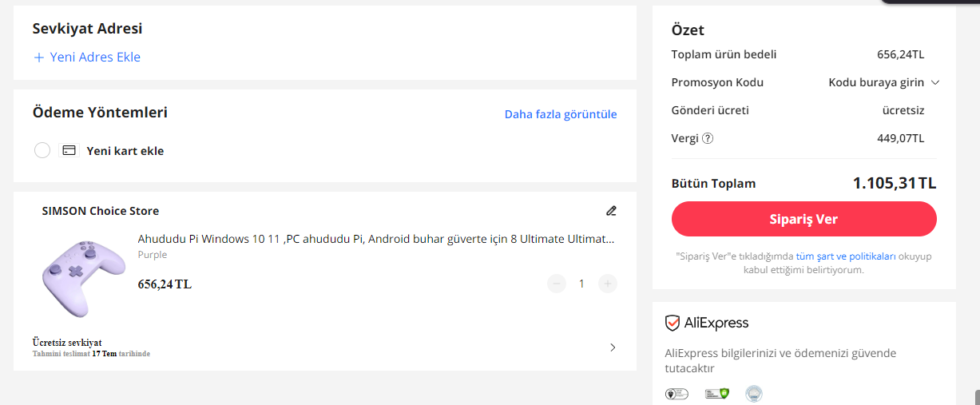Click the Vergi help question mark icon
This screenshot has width=980, height=405.
click(x=707, y=138)
